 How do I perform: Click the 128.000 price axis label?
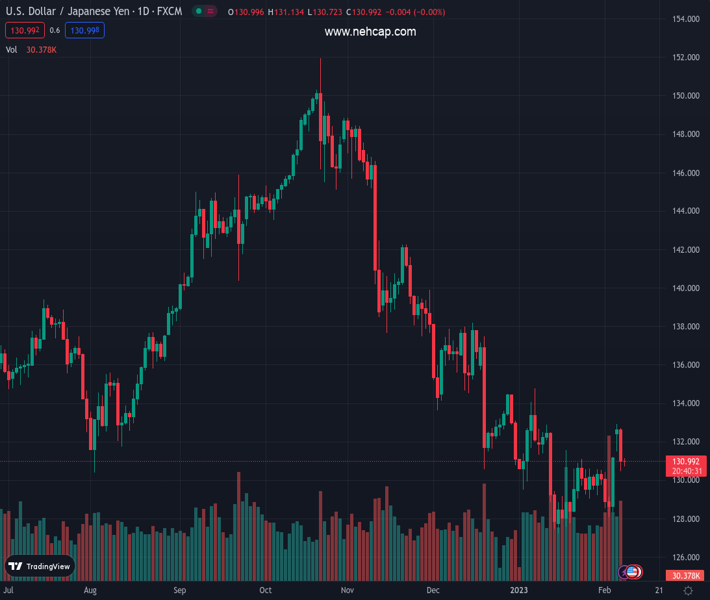[686, 519]
